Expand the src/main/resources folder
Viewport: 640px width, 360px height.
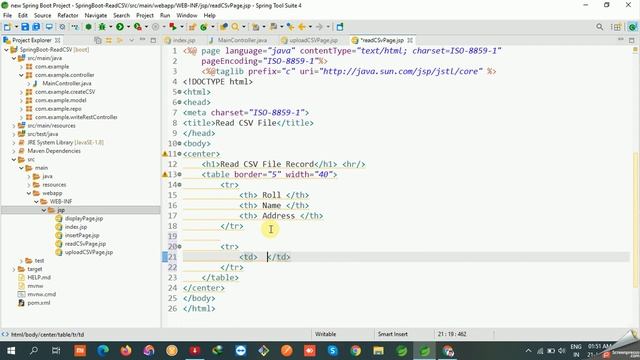point(14,126)
